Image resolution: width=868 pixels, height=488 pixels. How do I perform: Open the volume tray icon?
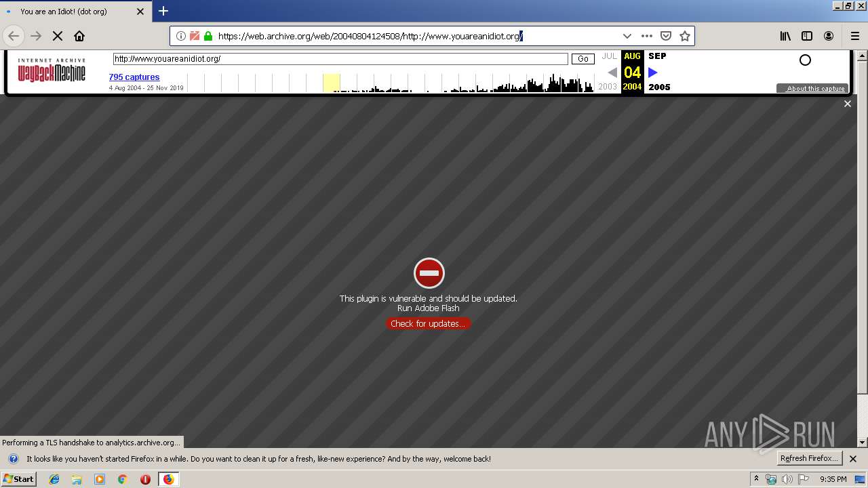pyautogui.click(x=787, y=479)
